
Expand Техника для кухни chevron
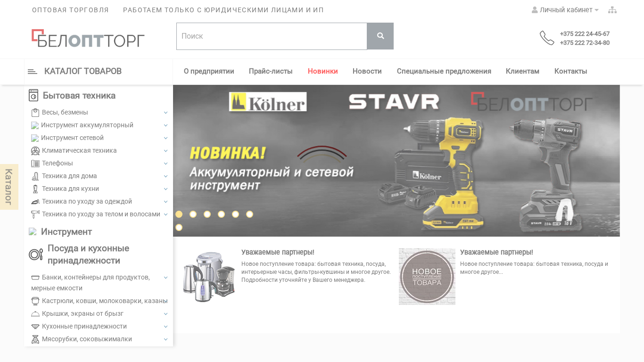coord(166,189)
